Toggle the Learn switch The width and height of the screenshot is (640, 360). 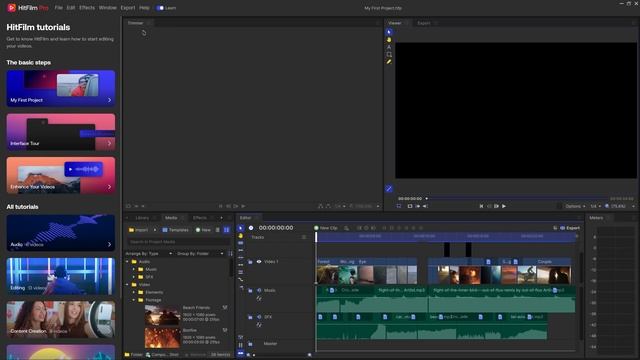click(x=160, y=8)
